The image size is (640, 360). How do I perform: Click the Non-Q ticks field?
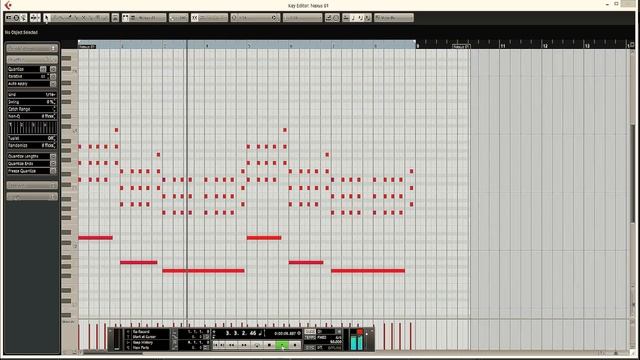32,116
